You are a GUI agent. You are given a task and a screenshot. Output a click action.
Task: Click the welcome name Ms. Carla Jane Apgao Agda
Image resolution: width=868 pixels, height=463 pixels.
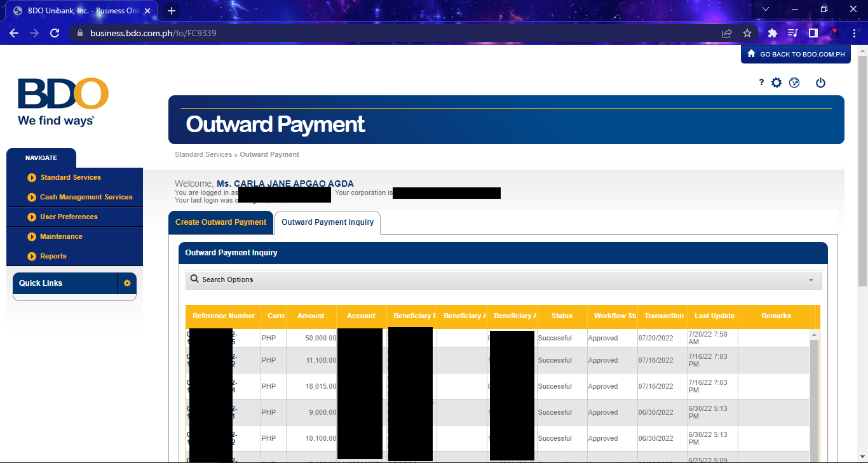coord(285,184)
